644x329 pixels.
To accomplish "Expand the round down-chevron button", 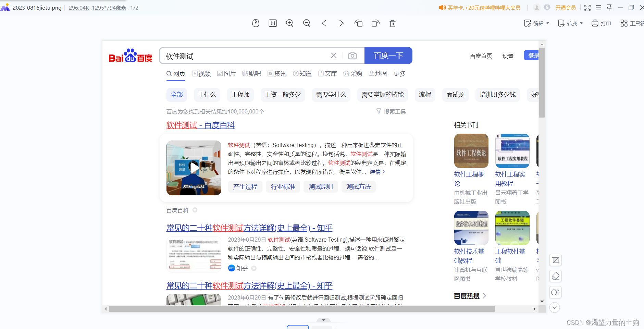I will [x=555, y=307].
